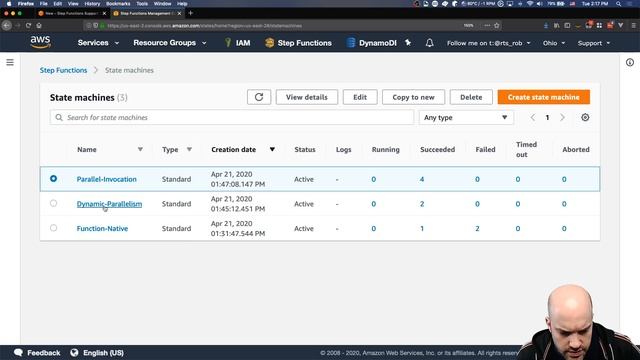Click the English (US) language selector
640x360 pixels.
point(103,353)
